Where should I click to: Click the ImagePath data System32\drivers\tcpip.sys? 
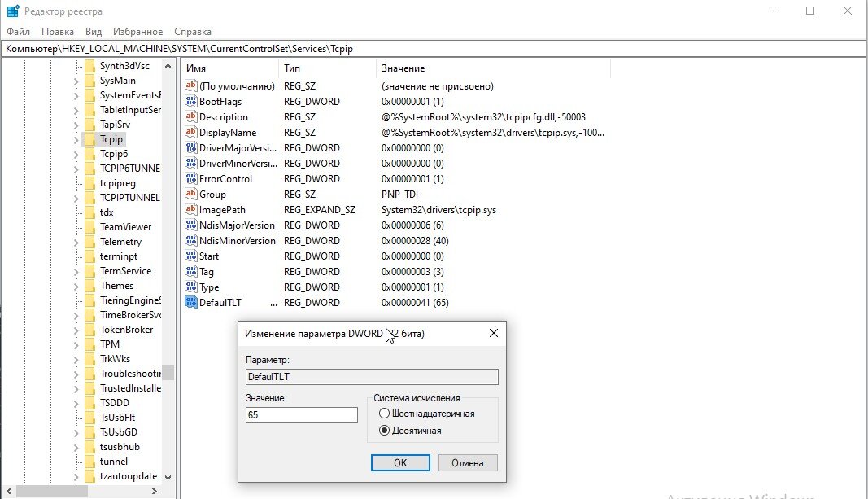point(439,210)
